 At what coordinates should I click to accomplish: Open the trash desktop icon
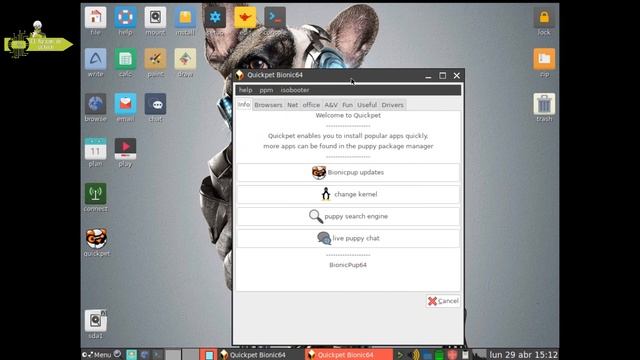(x=544, y=104)
